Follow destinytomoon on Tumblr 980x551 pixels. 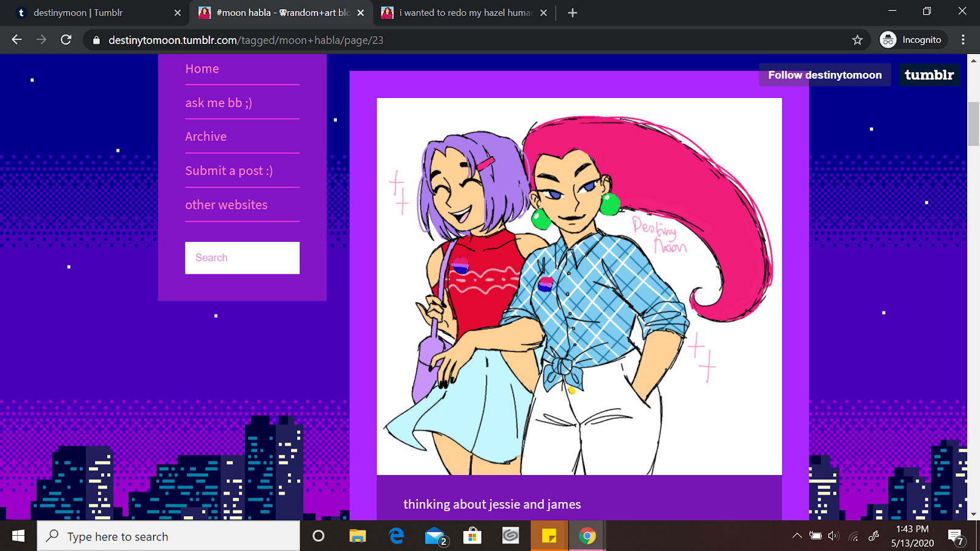click(825, 75)
